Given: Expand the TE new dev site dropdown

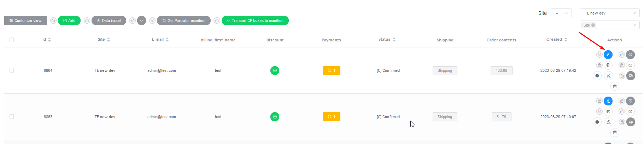Looking at the screenshot, I should point(609,13).
